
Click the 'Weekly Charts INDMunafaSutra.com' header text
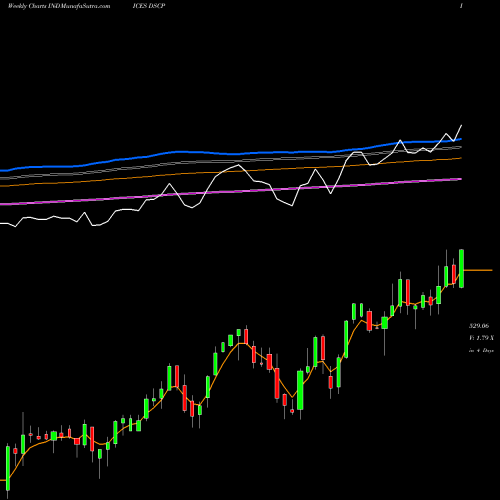pyautogui.click(x=59, y=6)
